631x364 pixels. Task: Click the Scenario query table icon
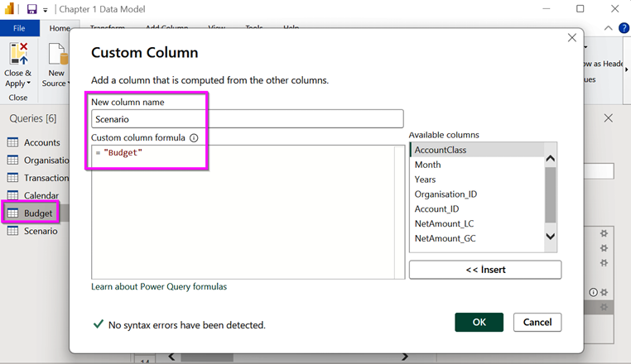coord(13,231)
